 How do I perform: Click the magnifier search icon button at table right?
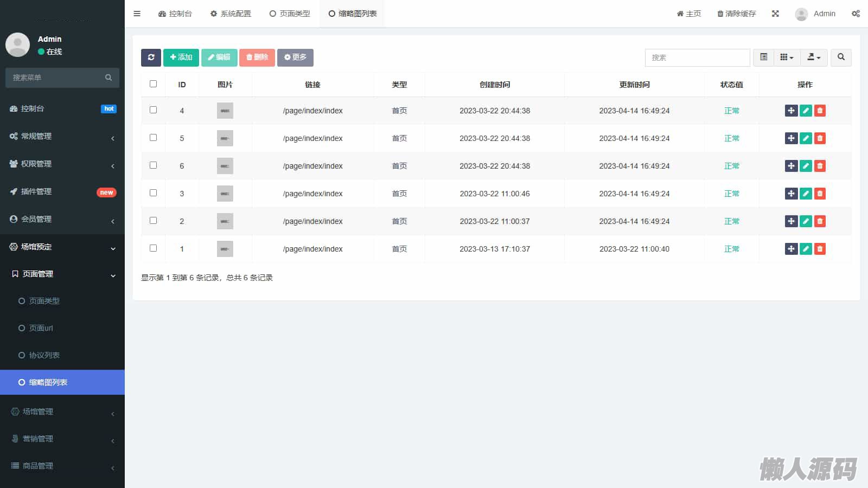click(x=841, y=57)
